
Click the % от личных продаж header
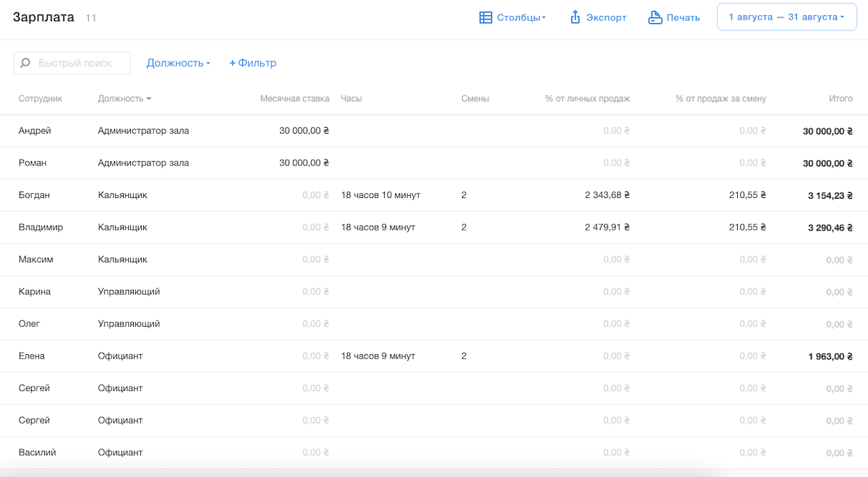(587, 98)
